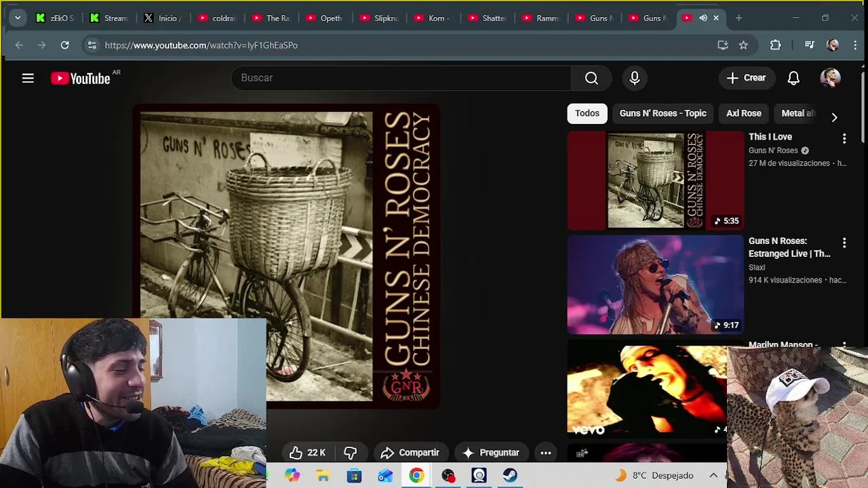Open Steam from the taskbar
The height and width of the screenshot is (488, 868).
510,476
